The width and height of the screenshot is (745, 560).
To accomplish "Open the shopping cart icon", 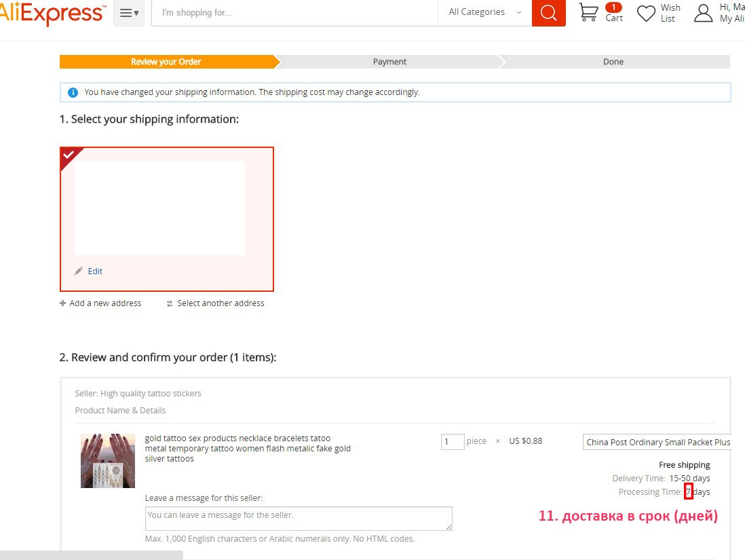I will click(589, 13).
